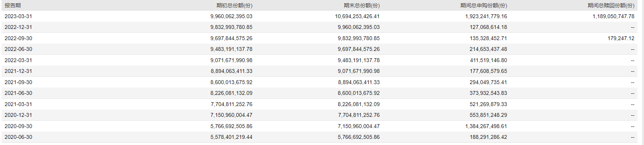Click redemption value 179,247.12
This screenshot has width=644, height=145.
(x=621, y=38)
